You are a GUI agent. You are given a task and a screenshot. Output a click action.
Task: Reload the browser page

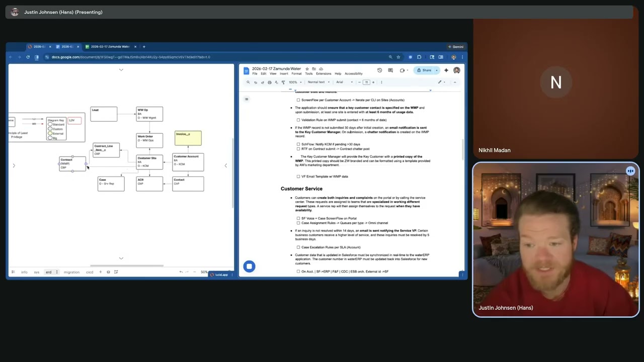click(28, 57)
